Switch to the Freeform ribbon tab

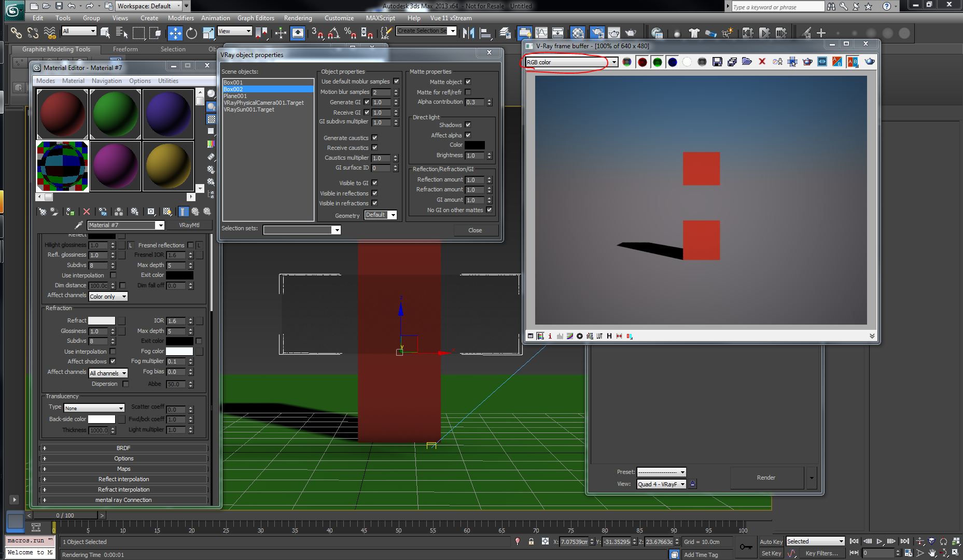(125, 49)
